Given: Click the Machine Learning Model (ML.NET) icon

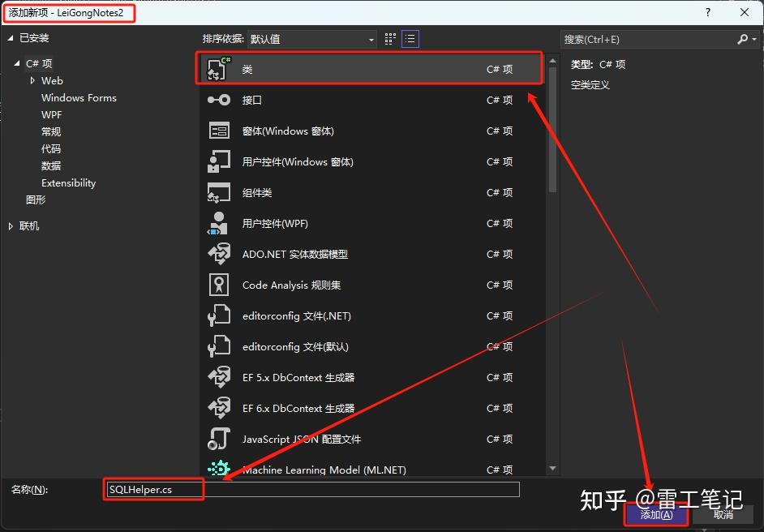Looking at the screenshot, I should pyautogui.click(x=219, y=469).
